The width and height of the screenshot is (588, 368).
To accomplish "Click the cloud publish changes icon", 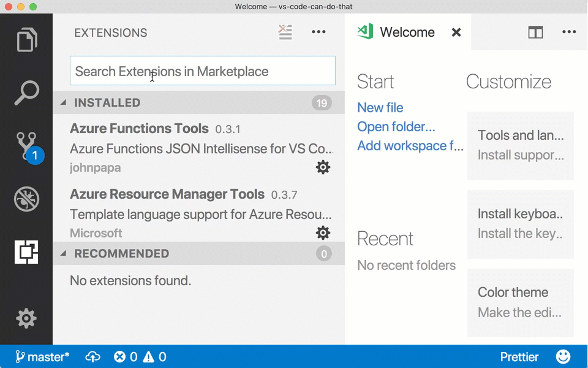I will coord(92,356).
